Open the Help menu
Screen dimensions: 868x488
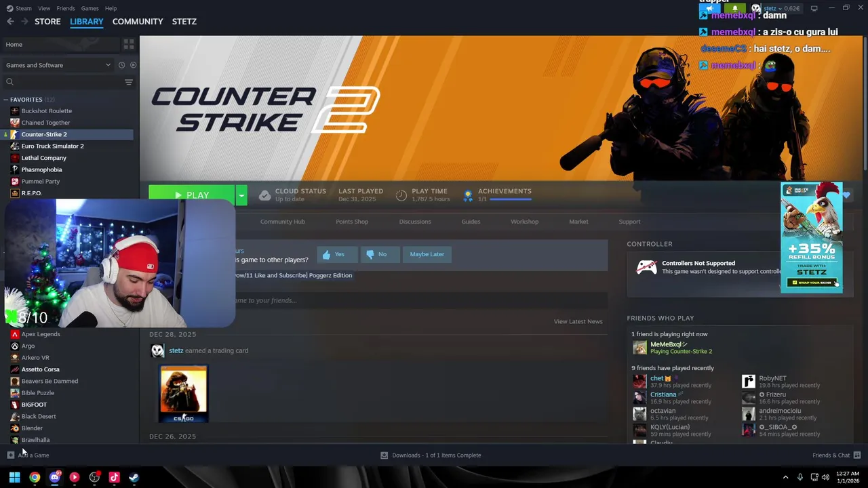(111, 8)
